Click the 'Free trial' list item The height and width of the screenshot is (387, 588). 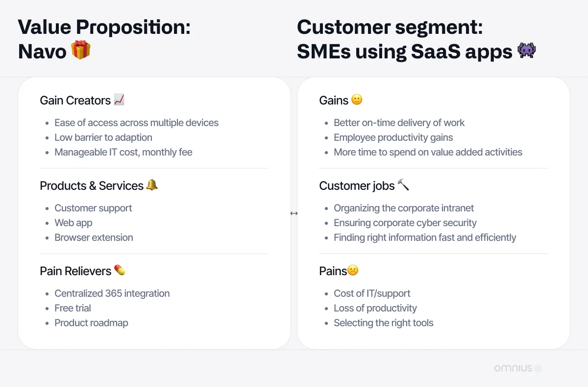[x=73, y=308]
